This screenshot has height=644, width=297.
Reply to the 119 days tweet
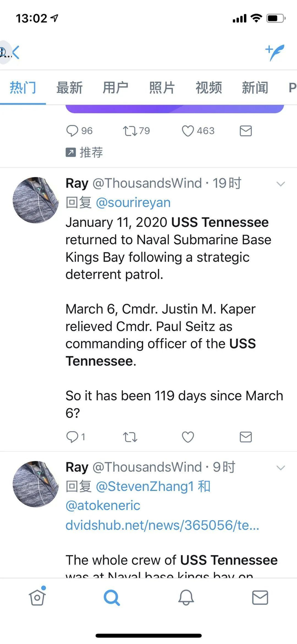tap(73, 437)
